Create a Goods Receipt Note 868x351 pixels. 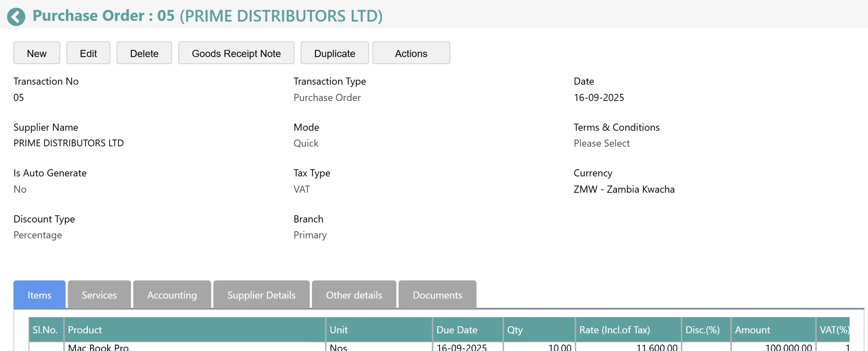point(236,53)
